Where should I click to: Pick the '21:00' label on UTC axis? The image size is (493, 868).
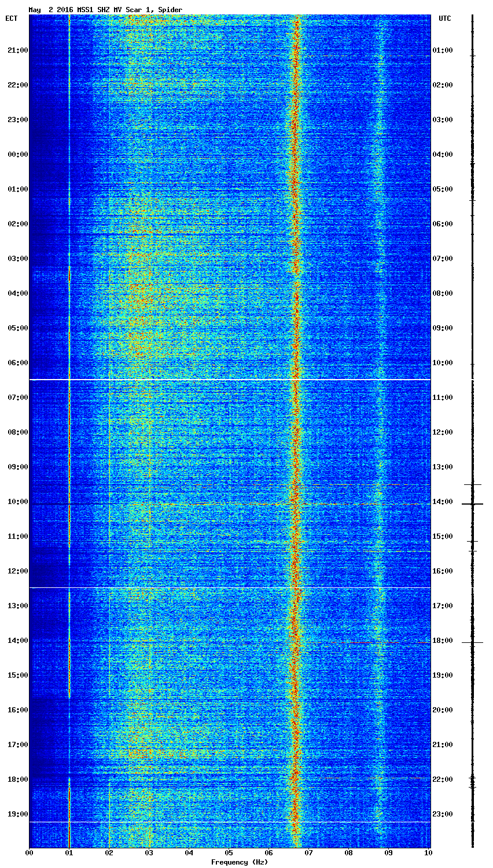click(x=443, y=745)
